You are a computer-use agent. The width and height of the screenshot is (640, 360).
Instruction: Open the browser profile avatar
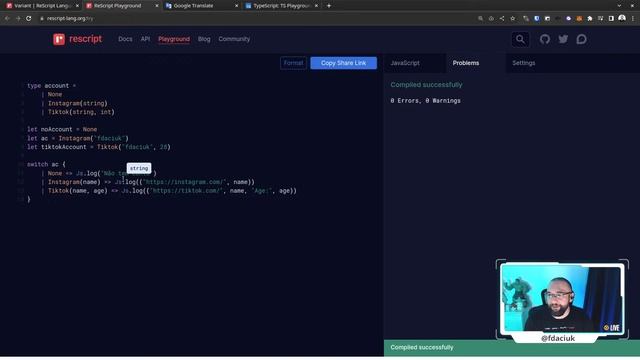622,18
